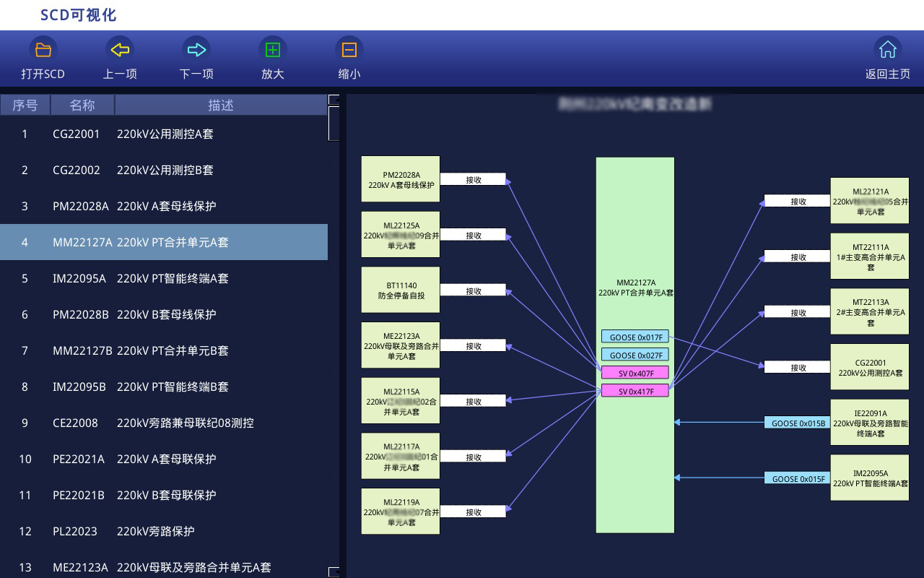
Task: Click the pink SV 0x417F block
Action: pos(635,391)
